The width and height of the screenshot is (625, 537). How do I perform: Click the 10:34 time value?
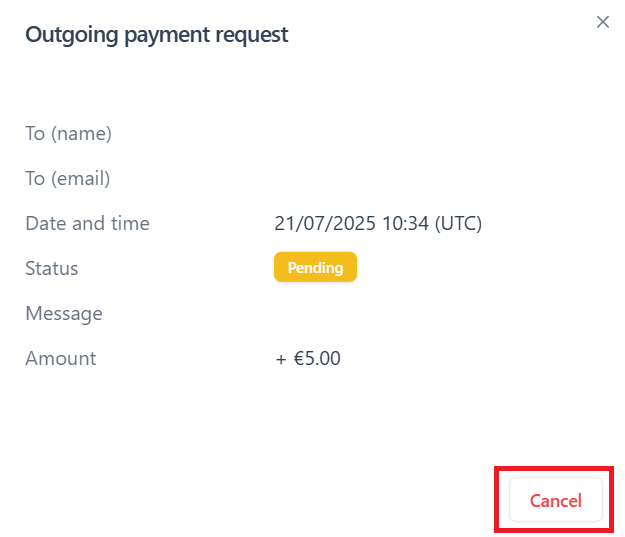(x=405, y=223)
